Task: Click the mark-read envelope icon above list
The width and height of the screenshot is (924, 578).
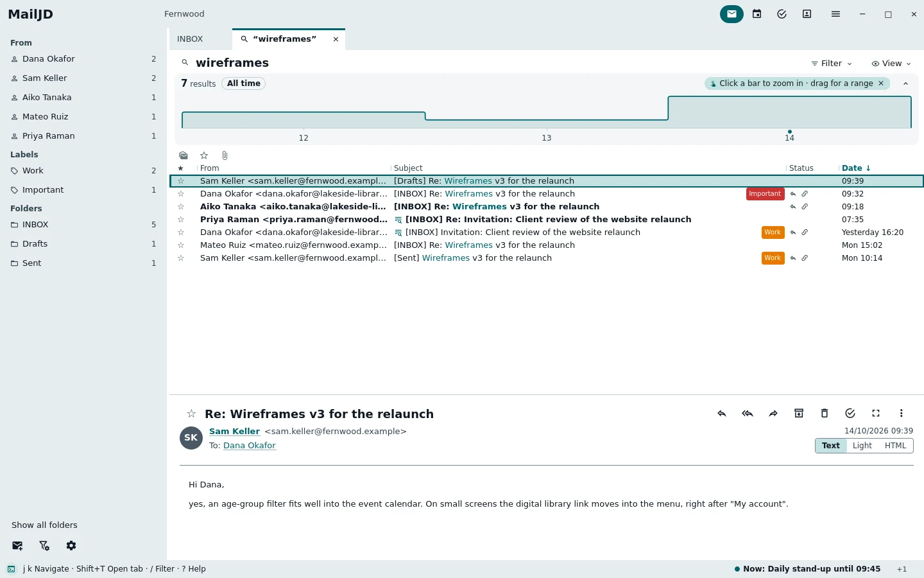Action: pyautogui.click(x=184, y=155)
